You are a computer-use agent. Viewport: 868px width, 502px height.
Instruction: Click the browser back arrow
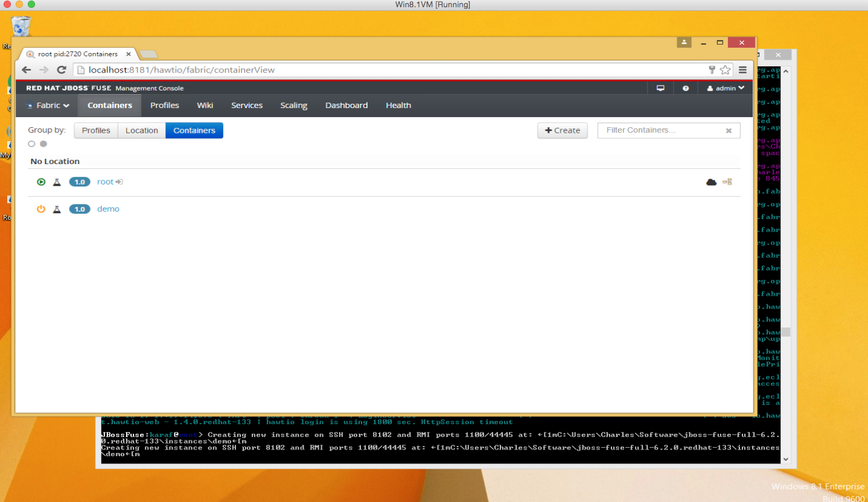pos(27,70)
